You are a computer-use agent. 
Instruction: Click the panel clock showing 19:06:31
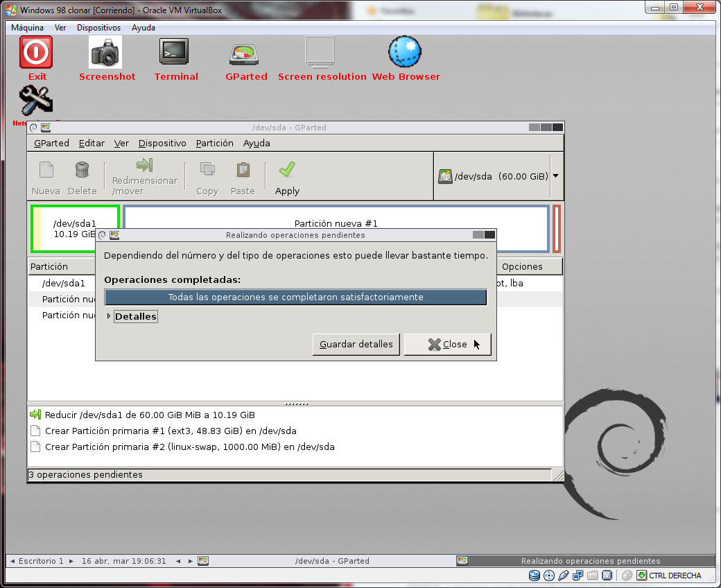coord(123,561)
